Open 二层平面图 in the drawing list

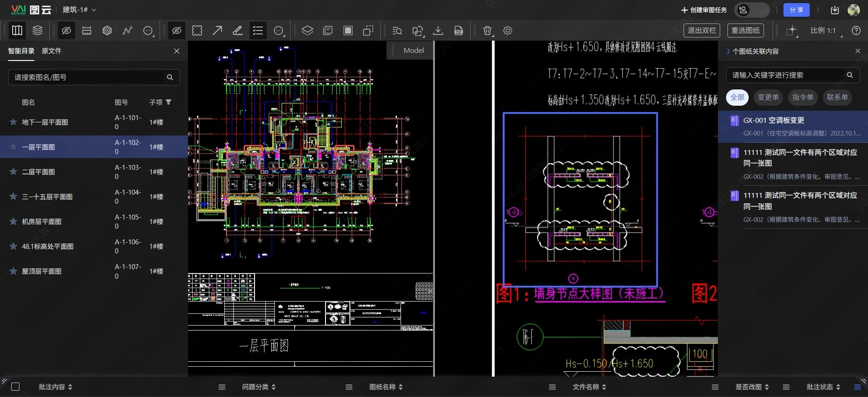pyautogui.click(x=39, y=172)
